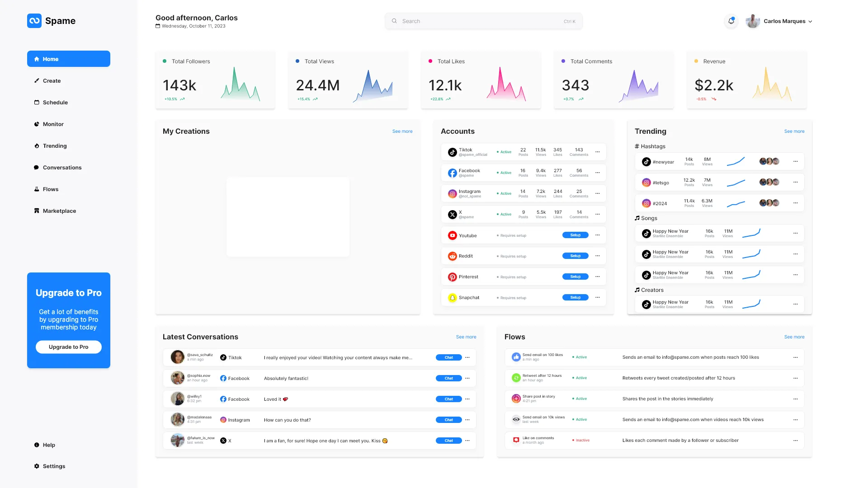
Task: Click the Pinterest icon in Accounts list
Action: (x=452, y=277)
